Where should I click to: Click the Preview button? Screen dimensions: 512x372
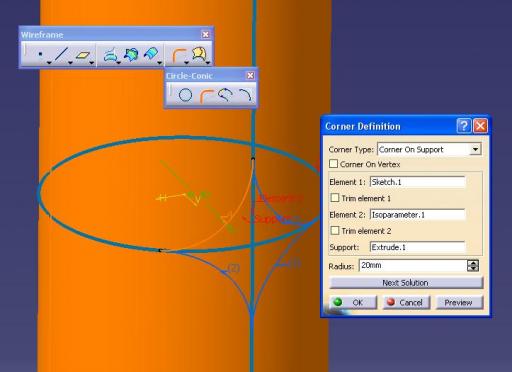pyautogui.click(x=459, y=302)
